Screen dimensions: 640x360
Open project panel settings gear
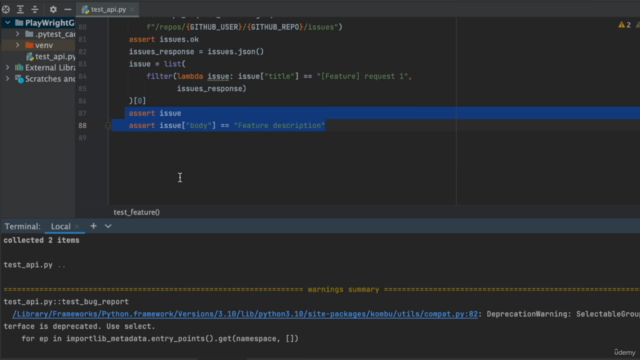tap(53, 9)
